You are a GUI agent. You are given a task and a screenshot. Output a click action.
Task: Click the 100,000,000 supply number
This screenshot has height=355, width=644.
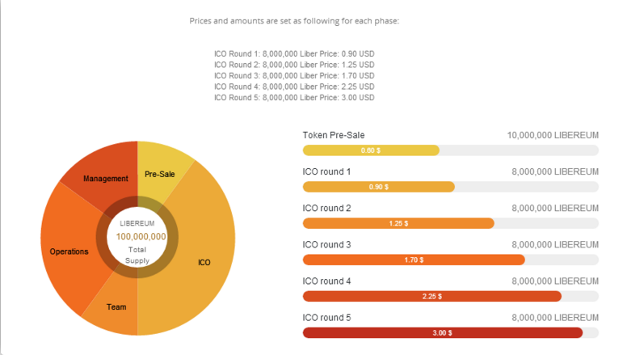point(141,236)
